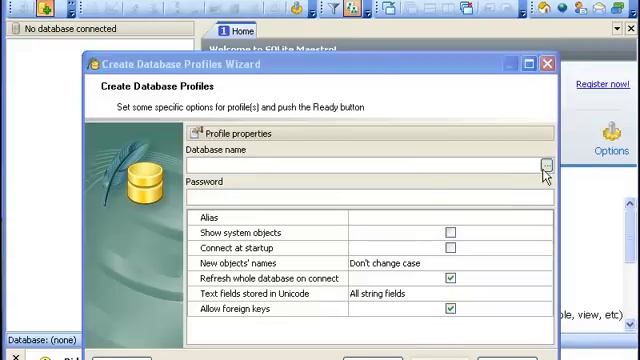The image size is (640, 360).
Task: Click the large Options icon on the Home page
Action: point(611,132)
